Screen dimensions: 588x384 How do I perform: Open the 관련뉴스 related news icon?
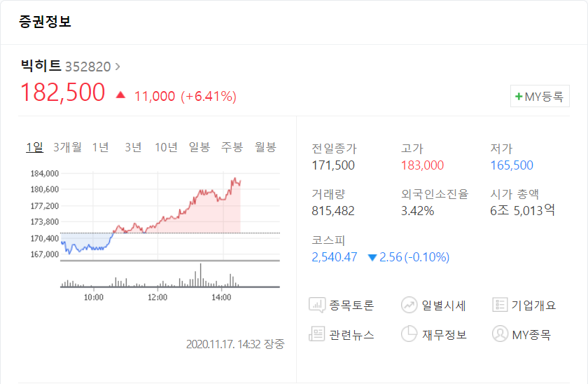(317, 334)
